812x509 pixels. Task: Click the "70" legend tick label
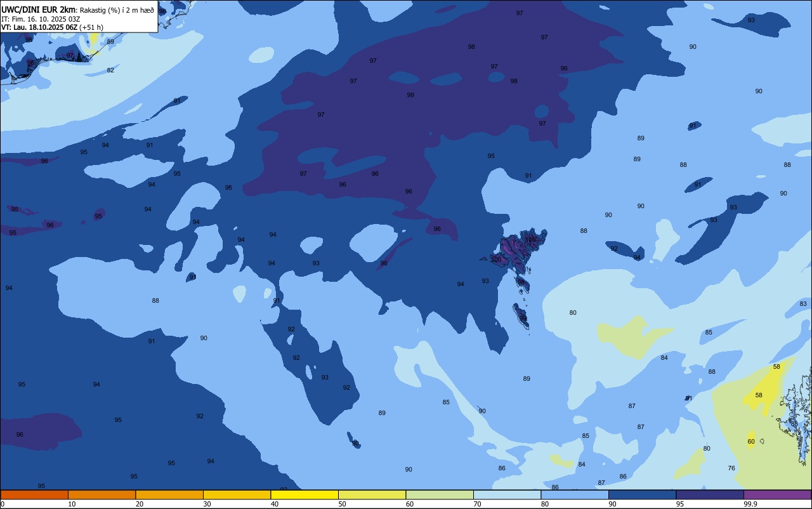477,504
